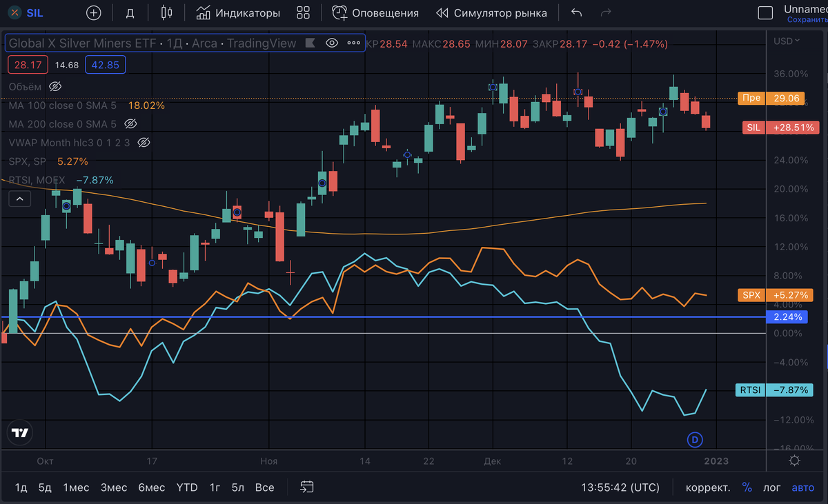Click sell price 28.17 button
The image size is (828, 504).
tap(27, 65)
